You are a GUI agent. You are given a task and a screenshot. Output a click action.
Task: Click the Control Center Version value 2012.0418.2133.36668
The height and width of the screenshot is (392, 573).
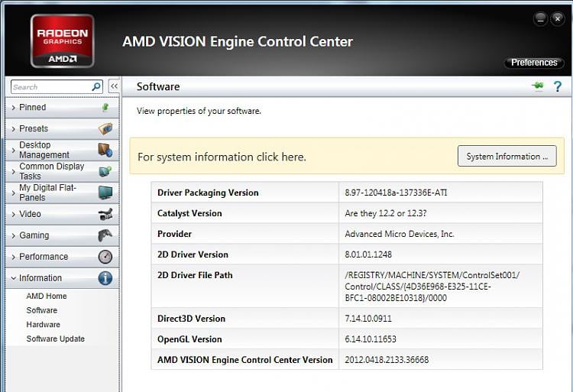(387, 360)
